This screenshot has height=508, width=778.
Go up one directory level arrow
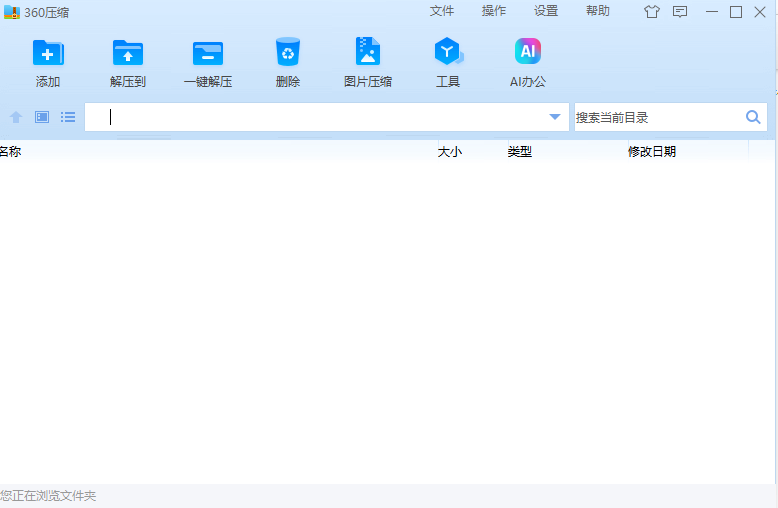[x=16, y=117]
